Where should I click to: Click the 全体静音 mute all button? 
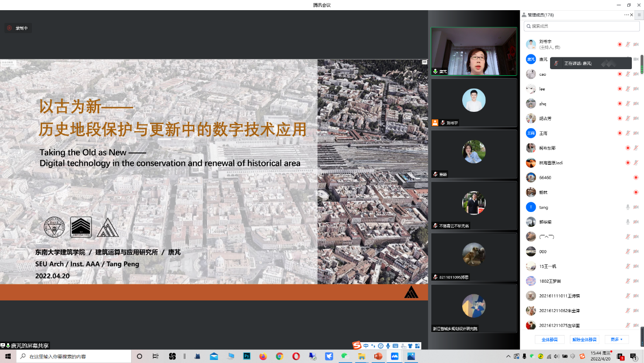(550, 339)
